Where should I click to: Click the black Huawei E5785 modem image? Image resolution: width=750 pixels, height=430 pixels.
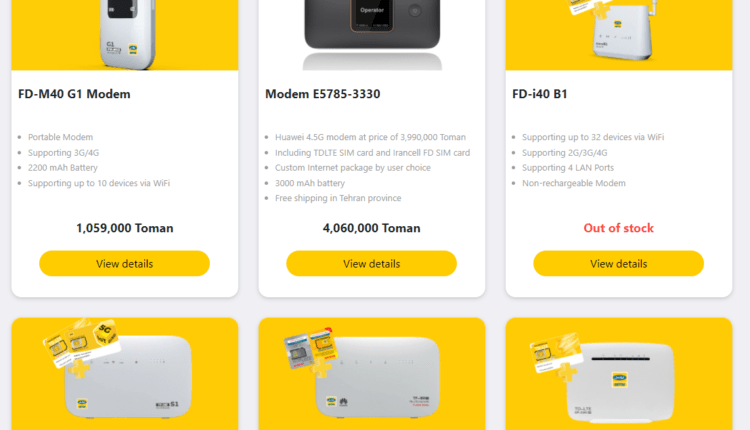click(x=372, y=35)
